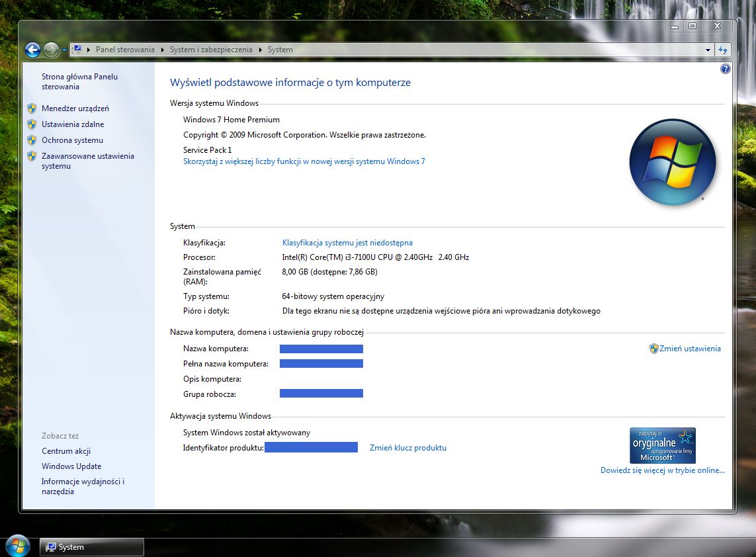Click the computer icon in address bar
The image size is (756, 557).
77,49
